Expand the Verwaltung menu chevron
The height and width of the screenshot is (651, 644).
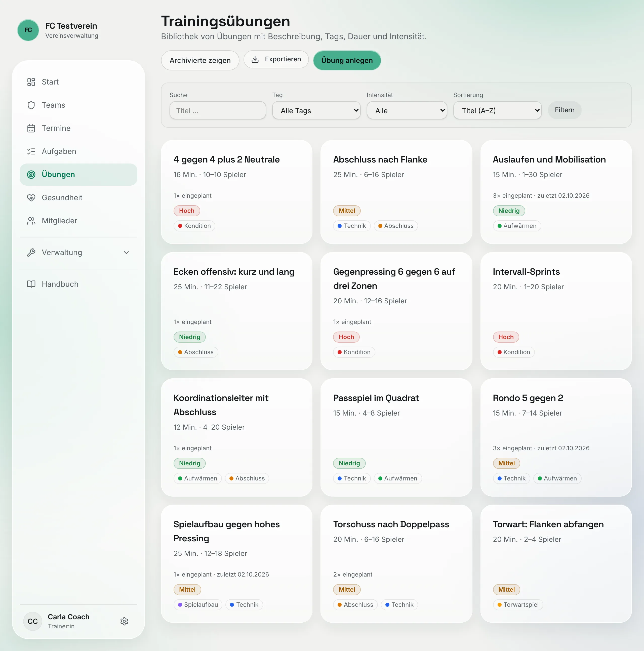point(126,253)
